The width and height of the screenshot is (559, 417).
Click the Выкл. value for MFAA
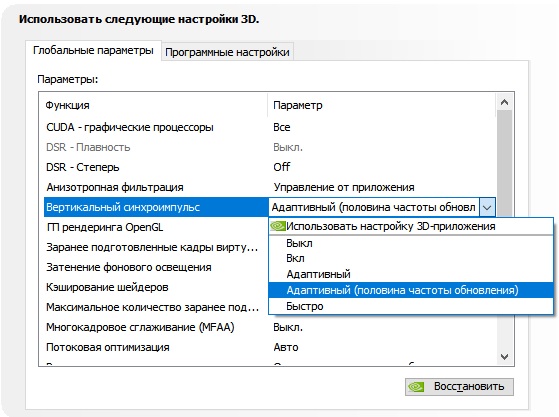click(288, 327)
